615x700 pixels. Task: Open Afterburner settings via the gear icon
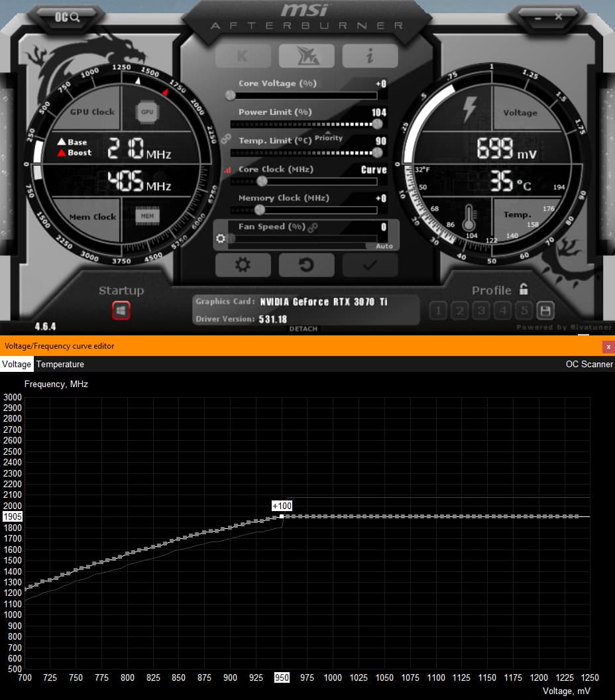(243, 264)
